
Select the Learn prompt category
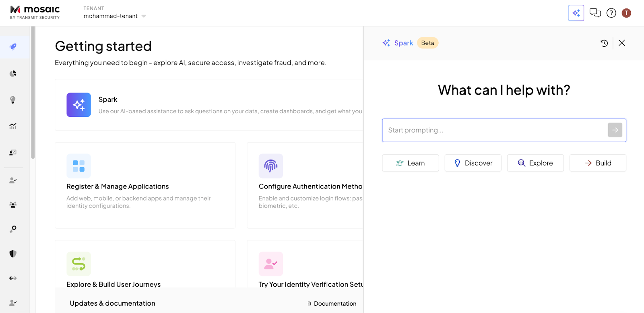point(410,163)
